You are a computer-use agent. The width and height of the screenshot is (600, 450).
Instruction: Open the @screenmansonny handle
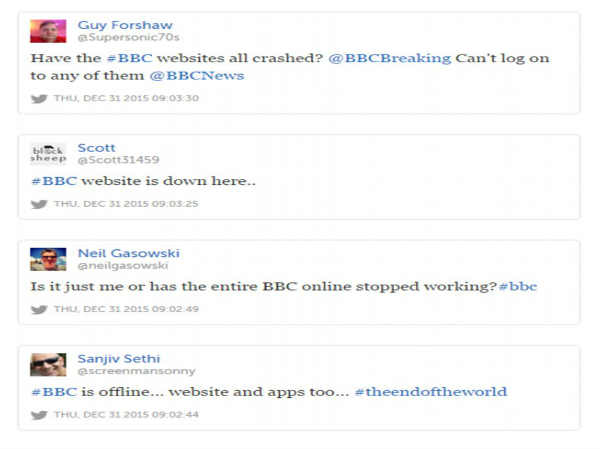pyautogui.click(x=124, y=370)
